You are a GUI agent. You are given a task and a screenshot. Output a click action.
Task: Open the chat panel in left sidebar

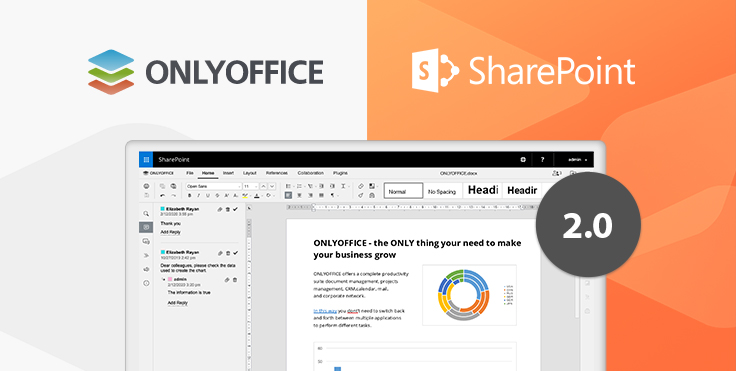[x=146, y=241]
